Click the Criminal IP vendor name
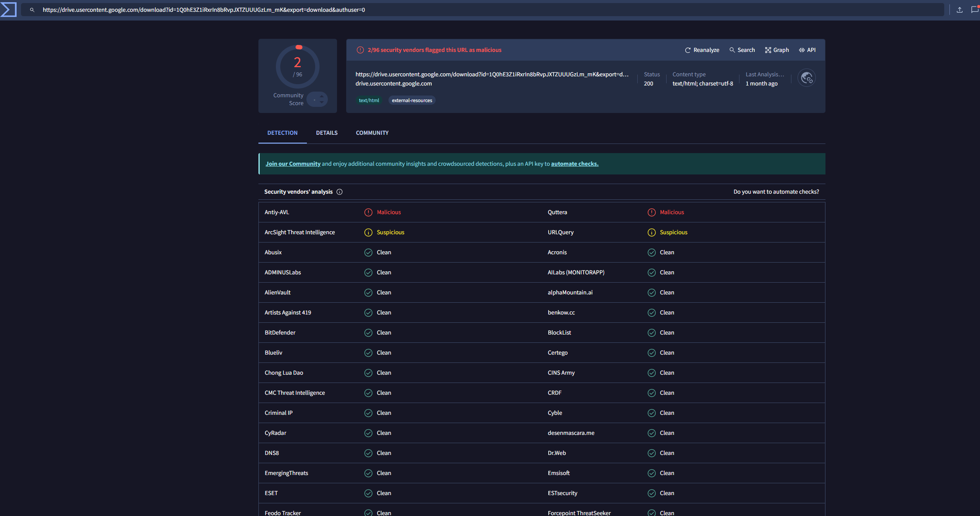Image resolution: width=980 pixels, height=516 pixels. 279,413
